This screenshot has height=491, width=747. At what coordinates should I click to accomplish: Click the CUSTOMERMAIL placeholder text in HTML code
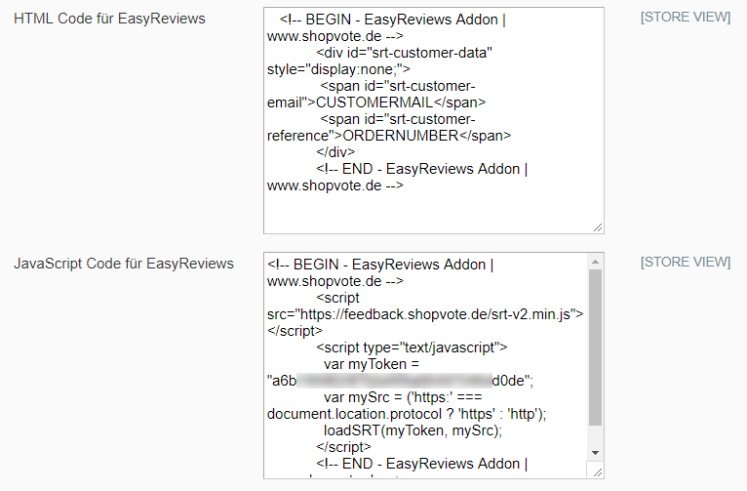tap(374, 102)
